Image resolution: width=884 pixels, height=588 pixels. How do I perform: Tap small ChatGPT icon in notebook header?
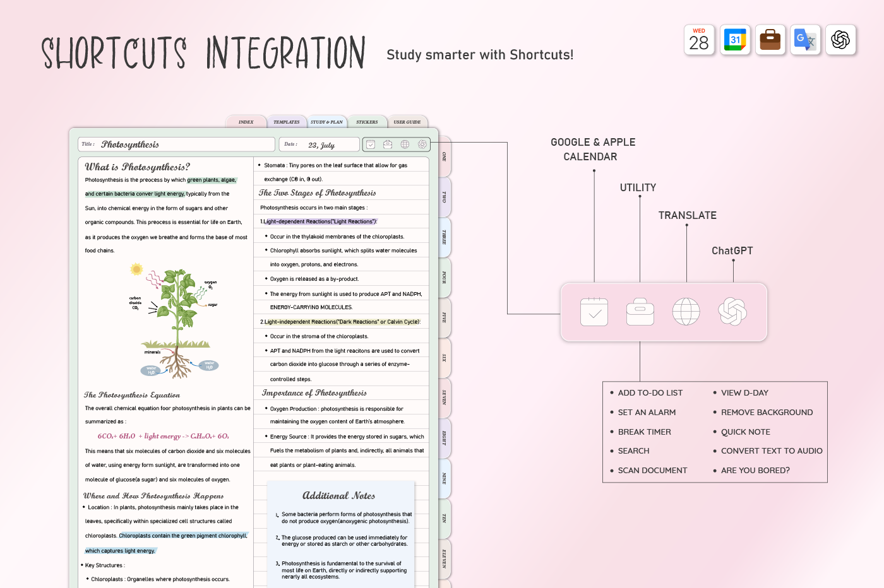(x=422, y=144)
